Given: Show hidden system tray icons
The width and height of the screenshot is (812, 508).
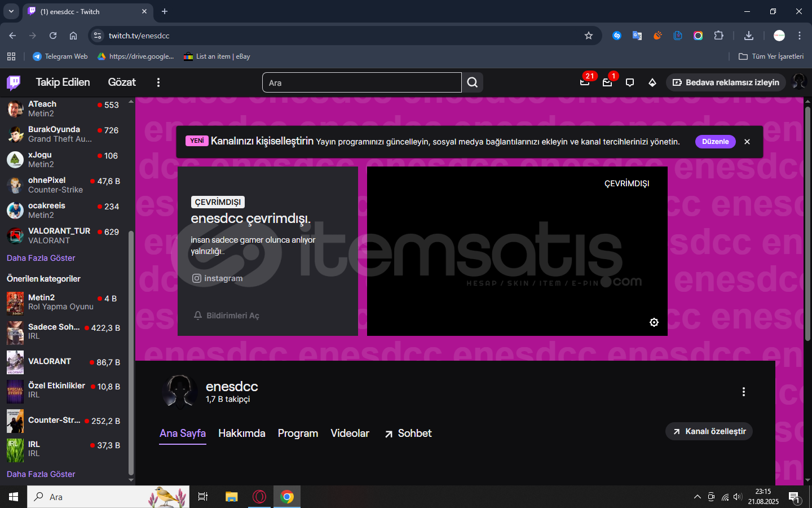Looking at the screenshot, I should (x=698, y=497).
